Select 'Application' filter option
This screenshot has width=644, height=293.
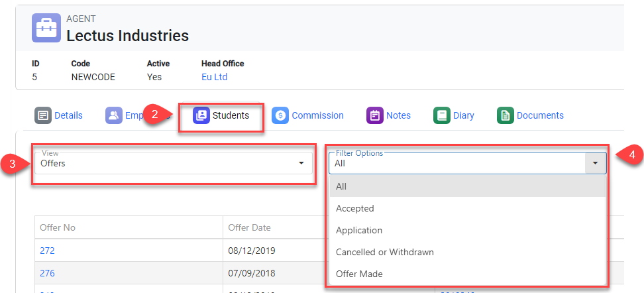pos(359,230)
